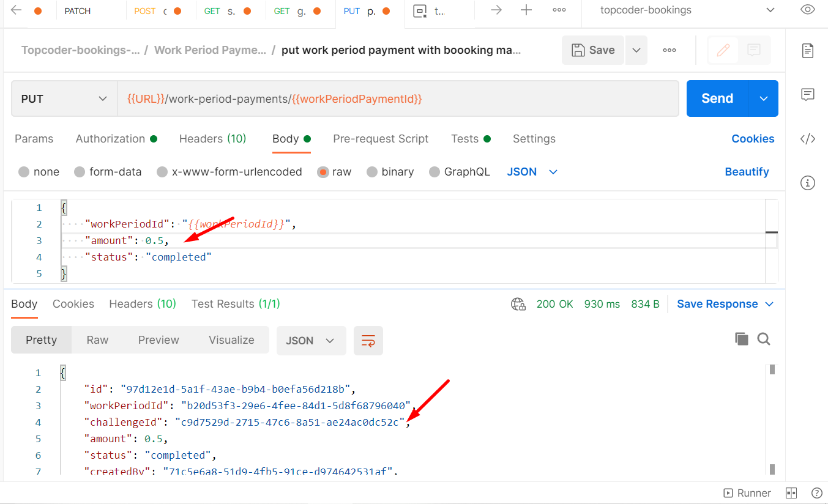Click the Beautify link for the JSON body
The image size is (828, 504).
click(x=747, y=172)
